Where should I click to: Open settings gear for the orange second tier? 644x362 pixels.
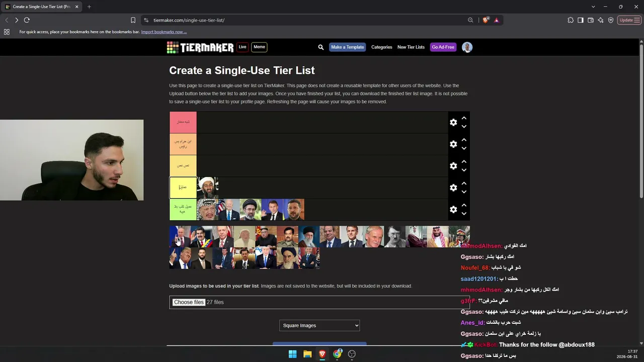453,144
